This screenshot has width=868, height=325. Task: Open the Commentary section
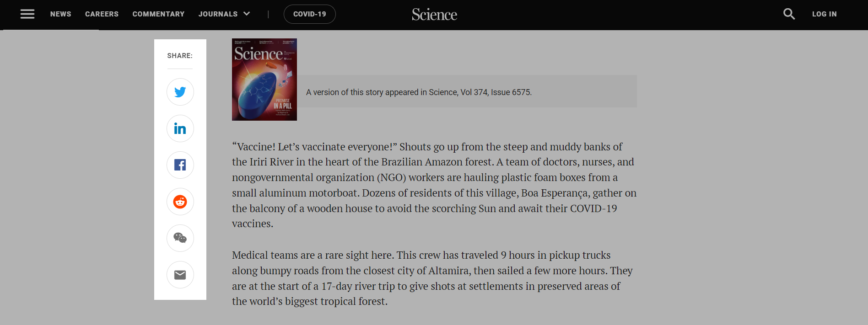[158, 14]
